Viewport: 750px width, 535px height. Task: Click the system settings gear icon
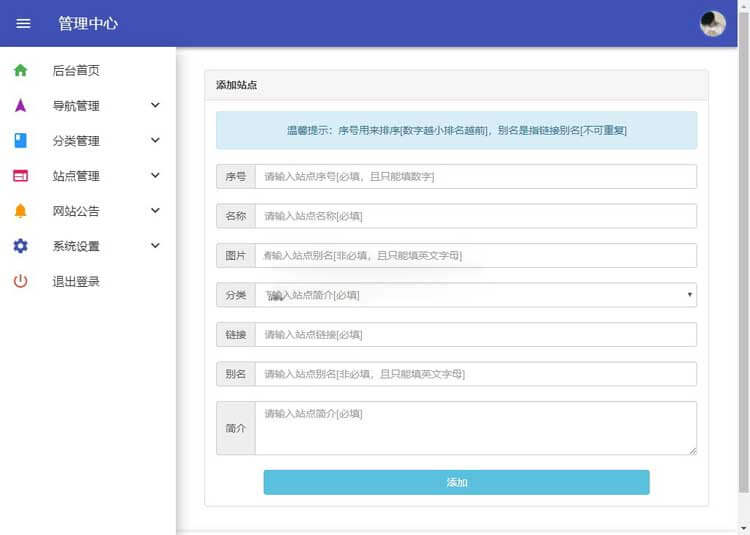pos(20,246)
